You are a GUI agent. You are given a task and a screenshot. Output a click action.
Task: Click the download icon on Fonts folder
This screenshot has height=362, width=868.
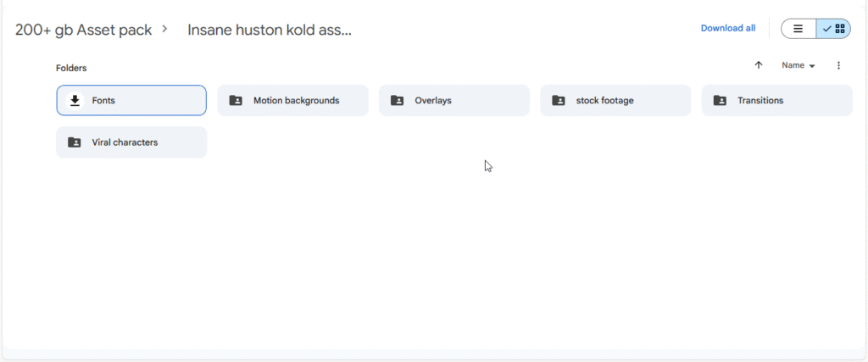[75, 100]
